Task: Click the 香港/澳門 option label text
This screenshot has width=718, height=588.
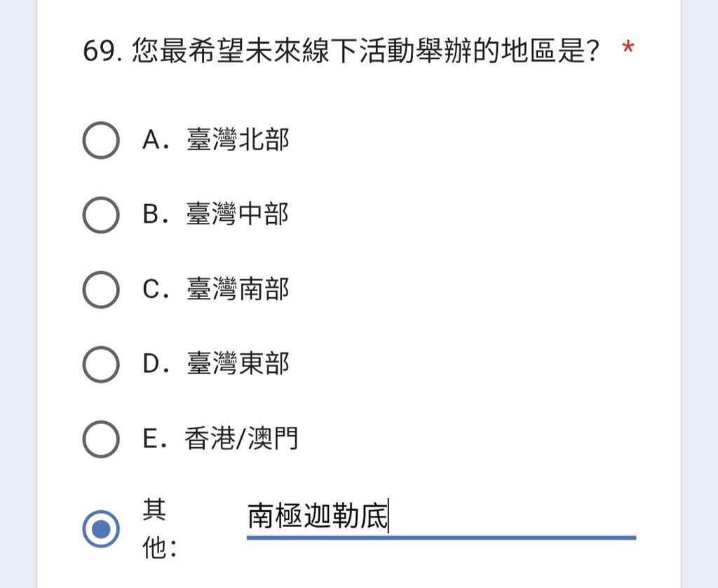Action: (x=241, y=438)
